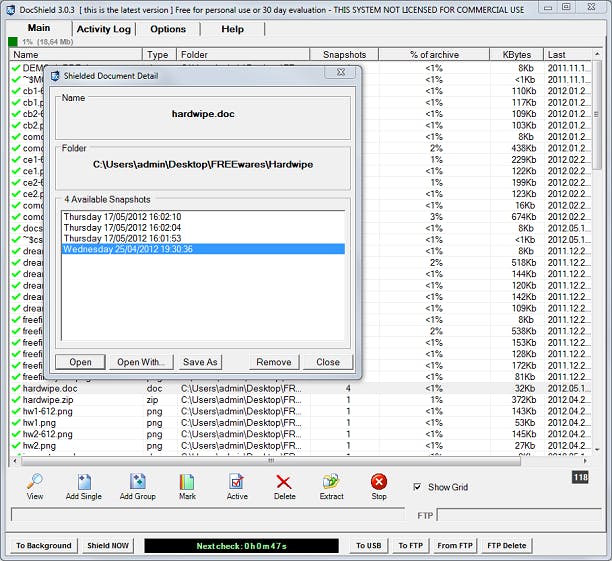Click the 438Kb KBytes cell

(x=524, y=148)
